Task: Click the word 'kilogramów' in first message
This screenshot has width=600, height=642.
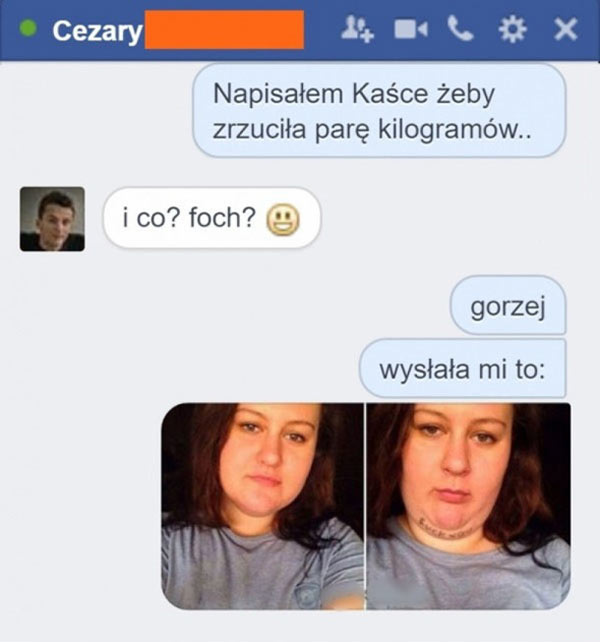Action: tap(448, 130)
